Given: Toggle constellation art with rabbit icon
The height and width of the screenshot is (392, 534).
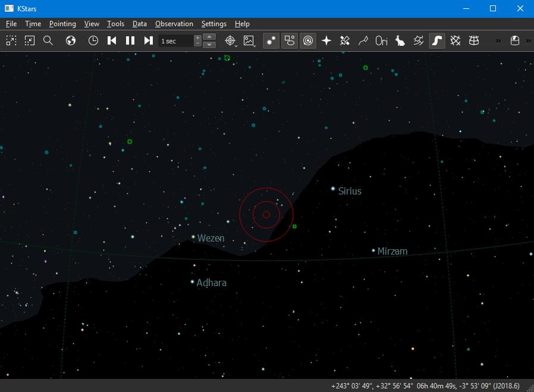Looking at the screenshot, I should pyautogui.click(x=400, y=41).
